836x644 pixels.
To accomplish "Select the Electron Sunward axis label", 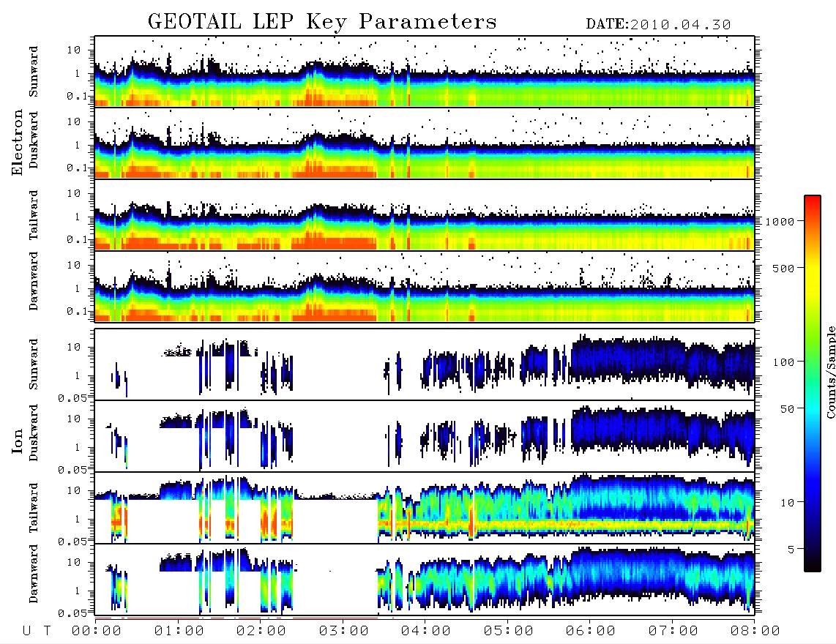I will point(34,72).
